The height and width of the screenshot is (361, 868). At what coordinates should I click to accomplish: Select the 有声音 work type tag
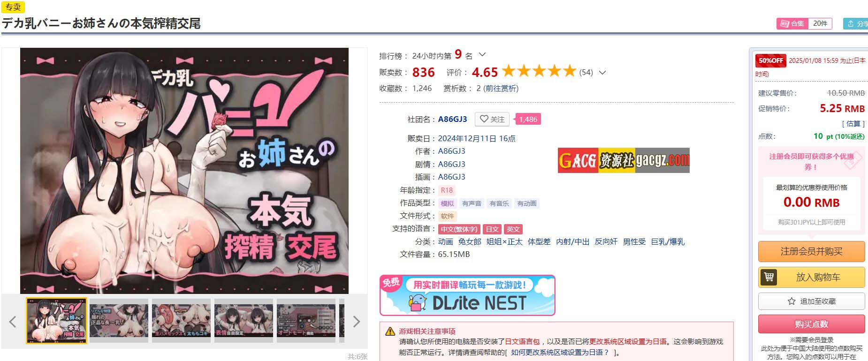[x=472, y=203]
